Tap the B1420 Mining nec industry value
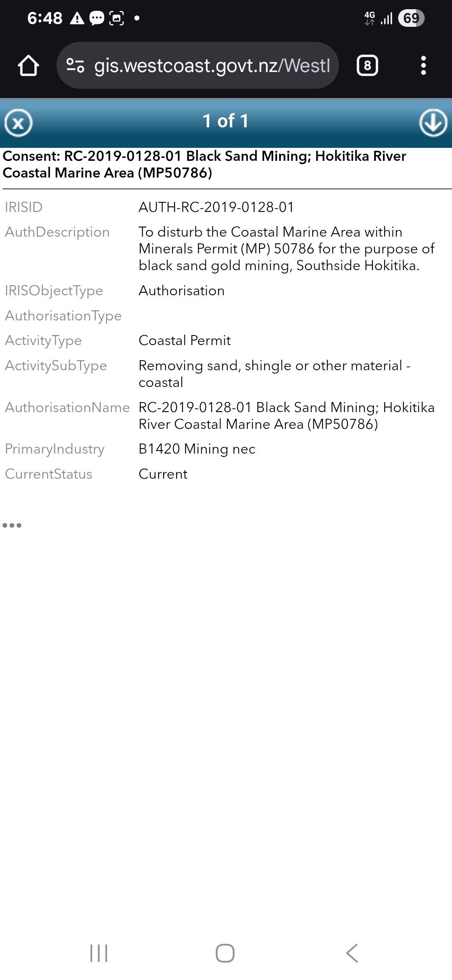 click(x=197, y=449)
